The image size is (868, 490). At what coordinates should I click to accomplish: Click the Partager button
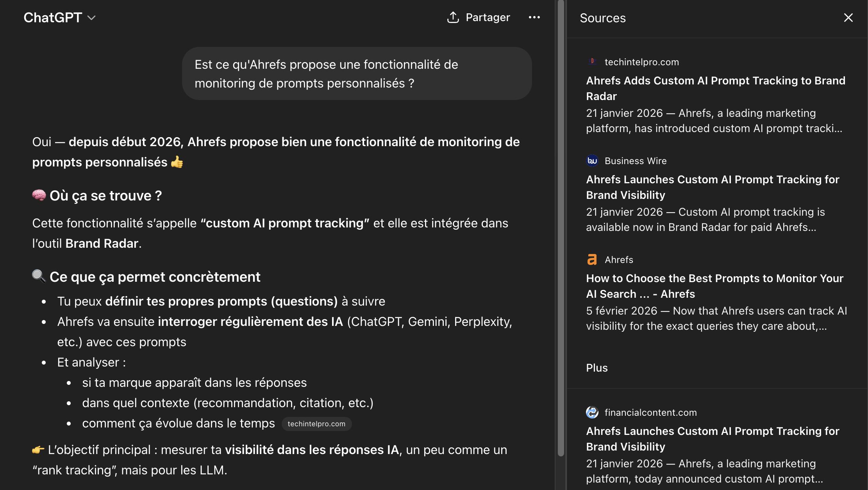point(479,17)
